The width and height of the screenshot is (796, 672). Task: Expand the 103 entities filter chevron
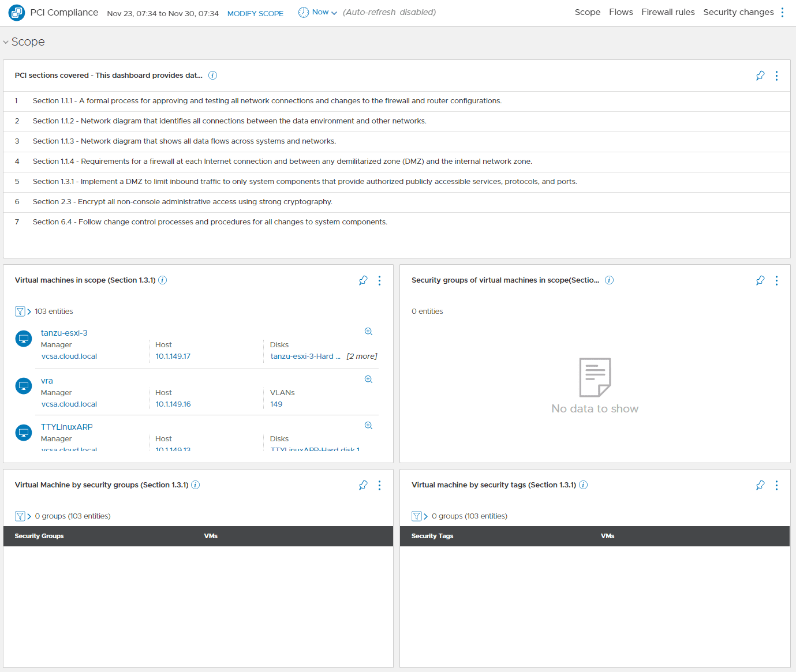coord(29,311)
